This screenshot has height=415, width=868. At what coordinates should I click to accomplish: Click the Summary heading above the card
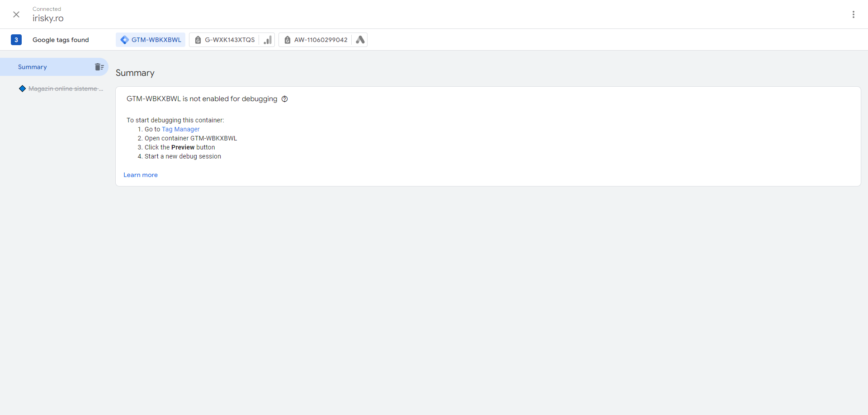point(135,73)
